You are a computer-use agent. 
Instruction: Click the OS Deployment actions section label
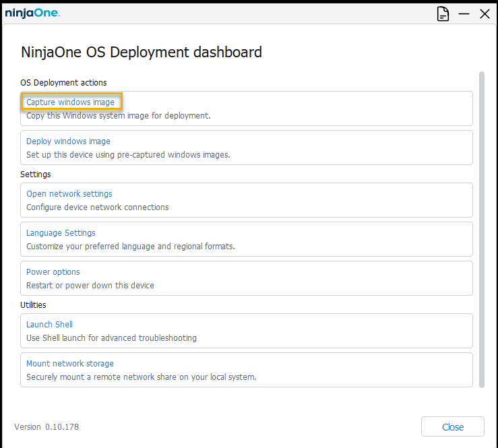pyautogui.click(x=64, y=83)
